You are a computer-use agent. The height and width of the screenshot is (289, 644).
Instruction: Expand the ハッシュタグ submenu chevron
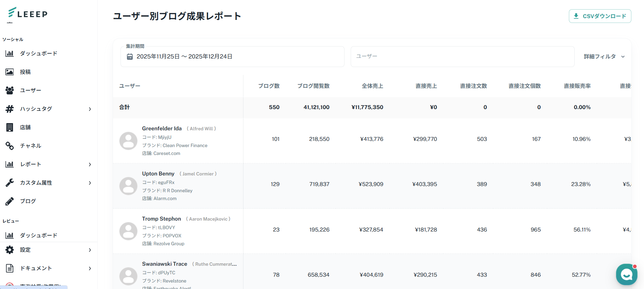tap(90, 109)
